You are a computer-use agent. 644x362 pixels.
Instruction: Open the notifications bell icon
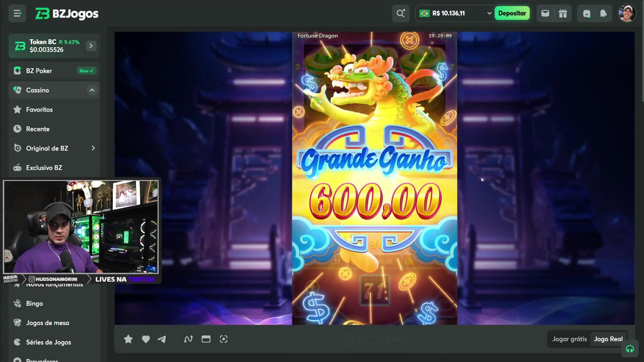603,13
